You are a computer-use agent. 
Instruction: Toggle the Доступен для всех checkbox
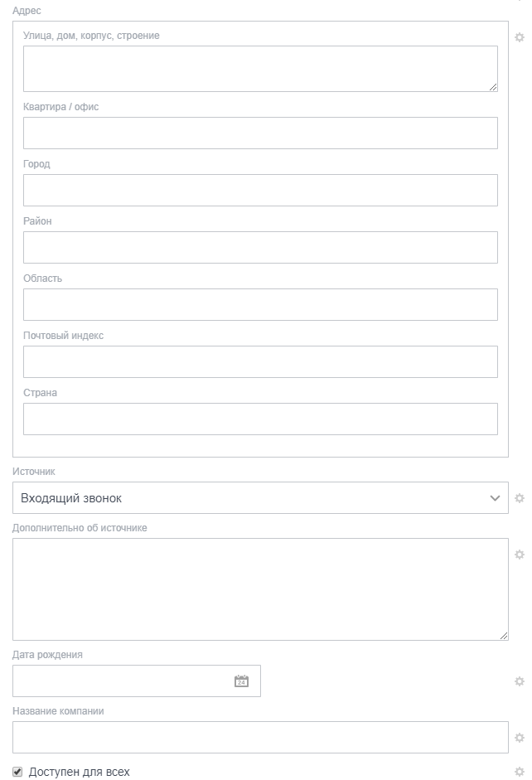click(x=17, y=772)
